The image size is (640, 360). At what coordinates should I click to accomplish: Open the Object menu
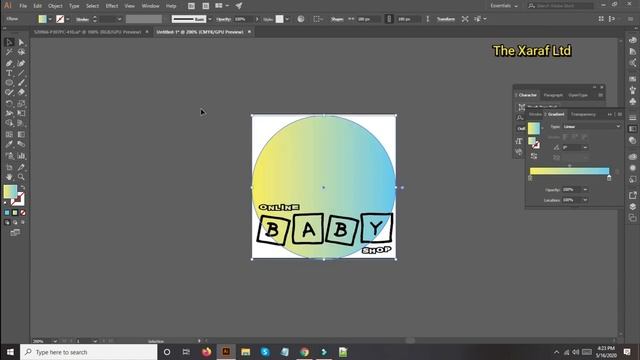click(55, 6)
